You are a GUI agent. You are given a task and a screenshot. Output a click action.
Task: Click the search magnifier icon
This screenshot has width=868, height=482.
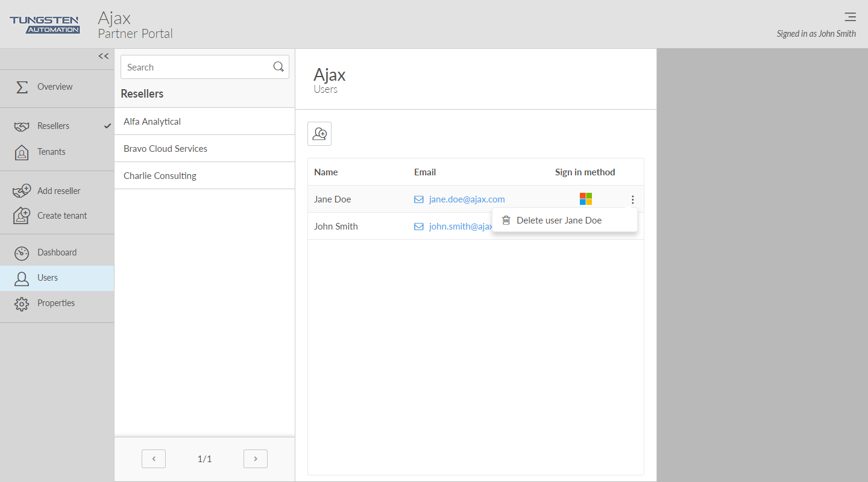(278, 67)
